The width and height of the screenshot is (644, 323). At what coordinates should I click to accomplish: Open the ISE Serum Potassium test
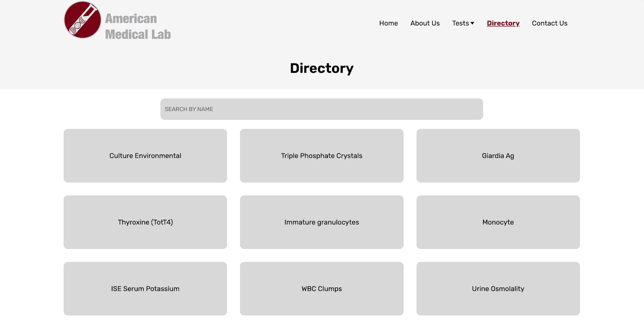pyautogui.click(x=145, y=289)
